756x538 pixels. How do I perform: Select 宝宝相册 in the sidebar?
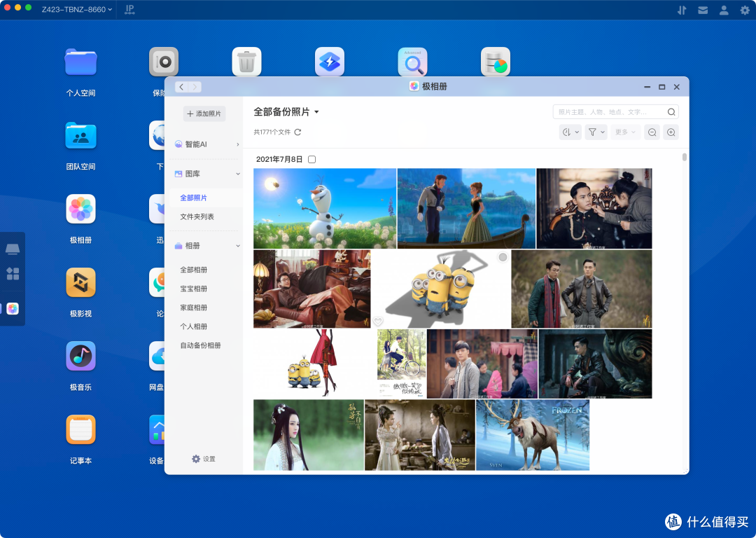pyautogui.click(x=193, y=289)
